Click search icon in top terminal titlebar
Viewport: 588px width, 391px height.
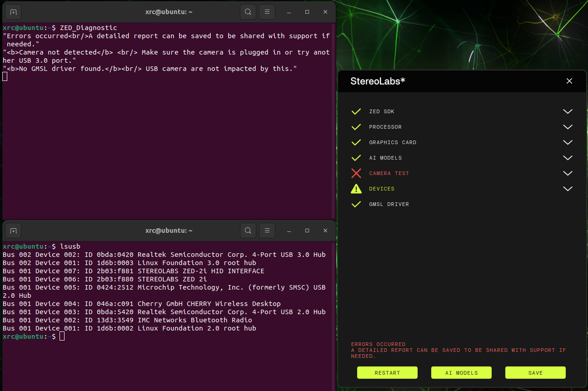coord(248,12)
